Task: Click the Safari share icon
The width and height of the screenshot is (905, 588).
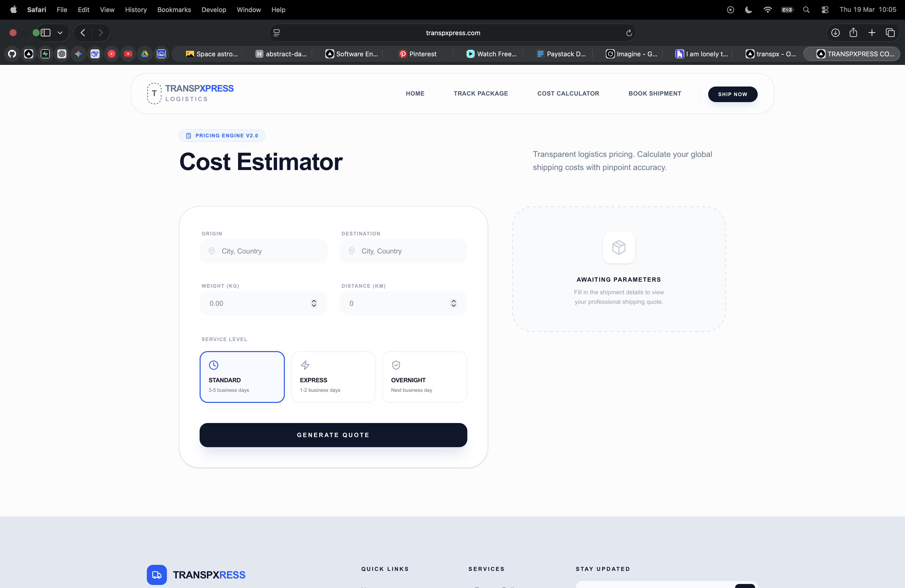Action: [x=853, y=33]
